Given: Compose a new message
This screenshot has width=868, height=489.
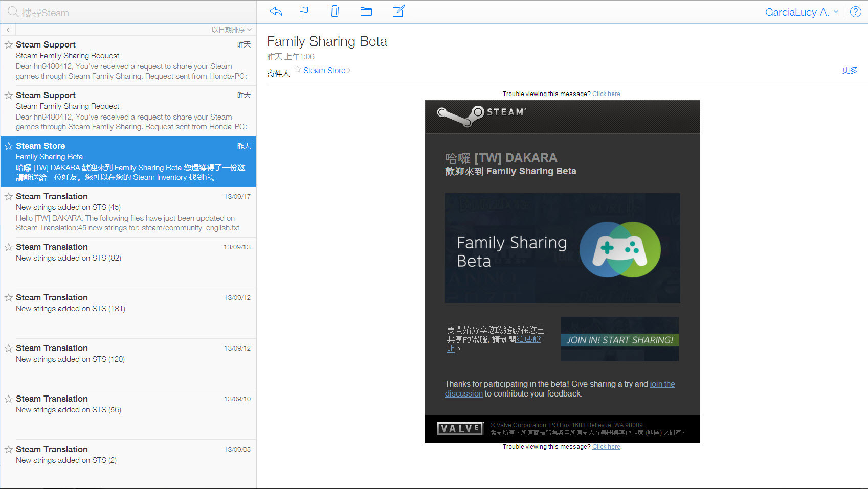Looking at the screenshot, I should (x=398, y=11).
